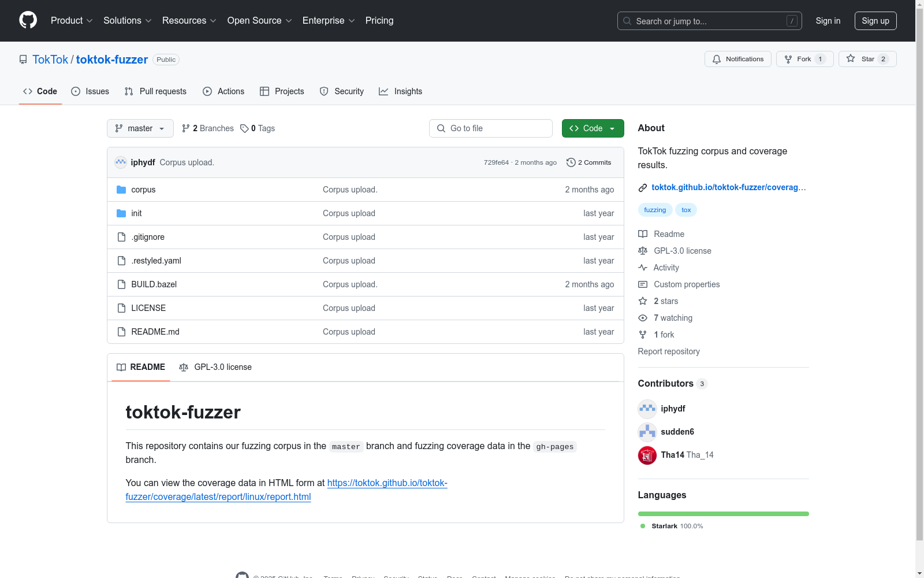Expand the Solutions menu
924x578 pixels.
128,20
